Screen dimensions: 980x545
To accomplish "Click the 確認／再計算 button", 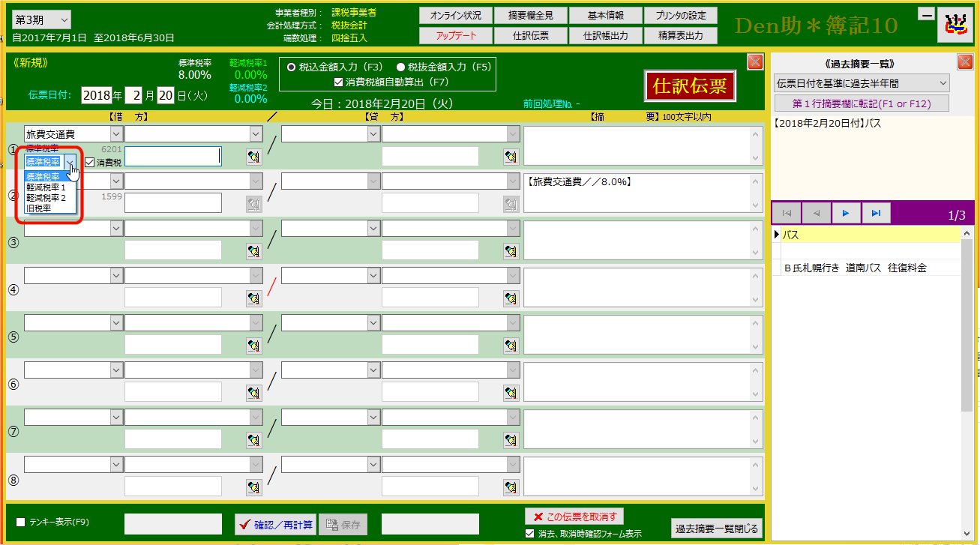I will [275, 525].
